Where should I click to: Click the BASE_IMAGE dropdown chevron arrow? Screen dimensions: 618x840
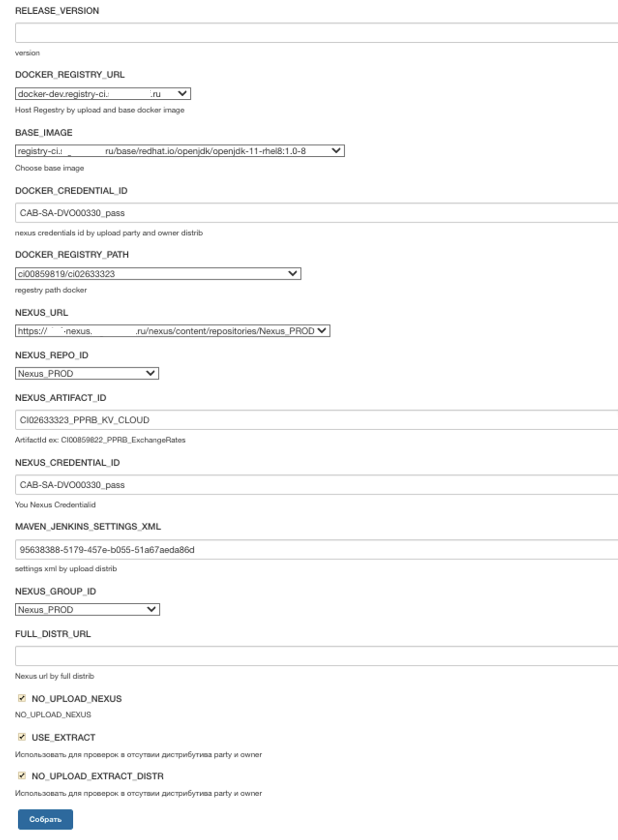[336, 151]
